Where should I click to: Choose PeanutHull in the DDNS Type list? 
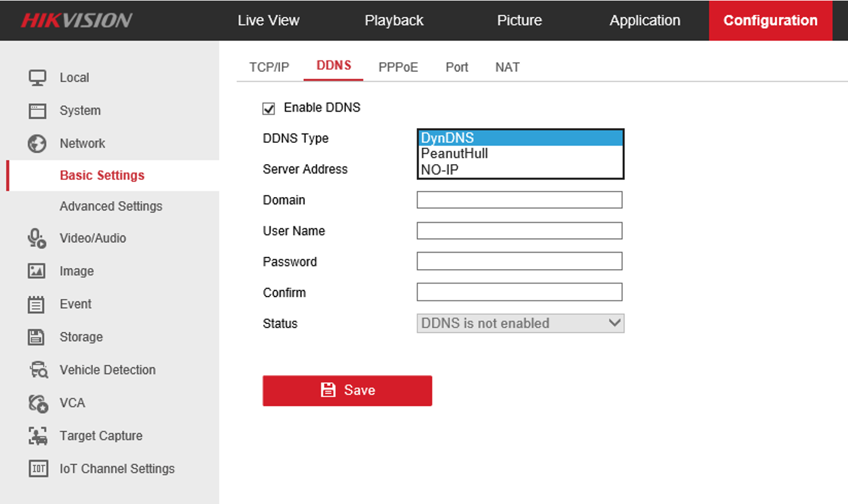tap(520, 154)
